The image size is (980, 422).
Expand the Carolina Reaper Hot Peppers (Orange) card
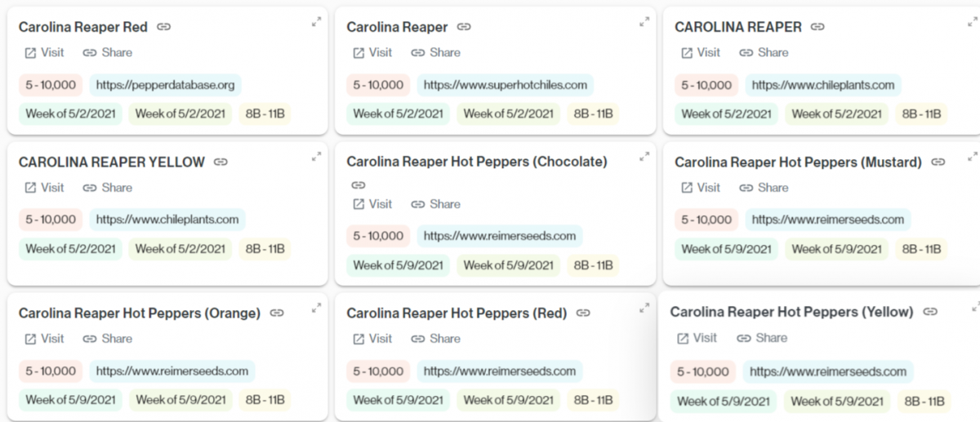[x=316, y=308]
